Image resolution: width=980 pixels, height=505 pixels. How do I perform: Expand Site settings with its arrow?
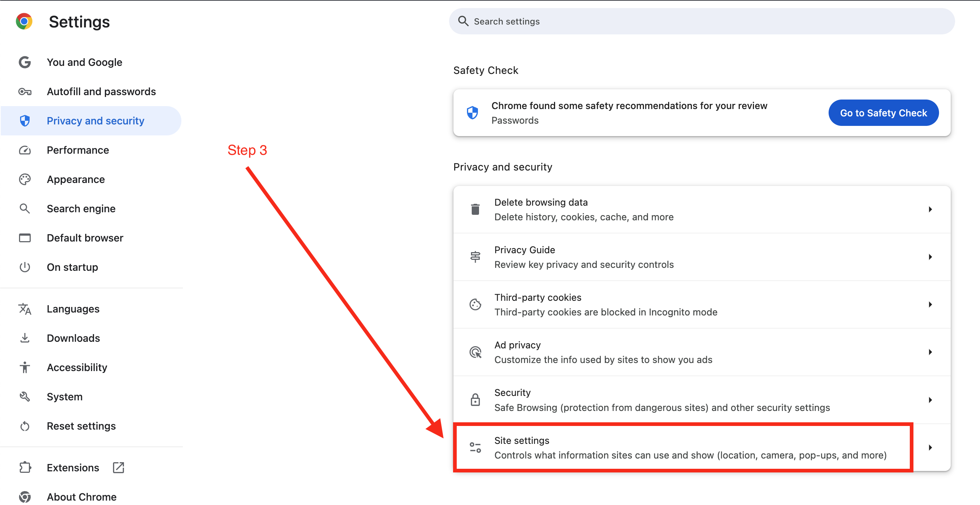click(x=930, y=448)
